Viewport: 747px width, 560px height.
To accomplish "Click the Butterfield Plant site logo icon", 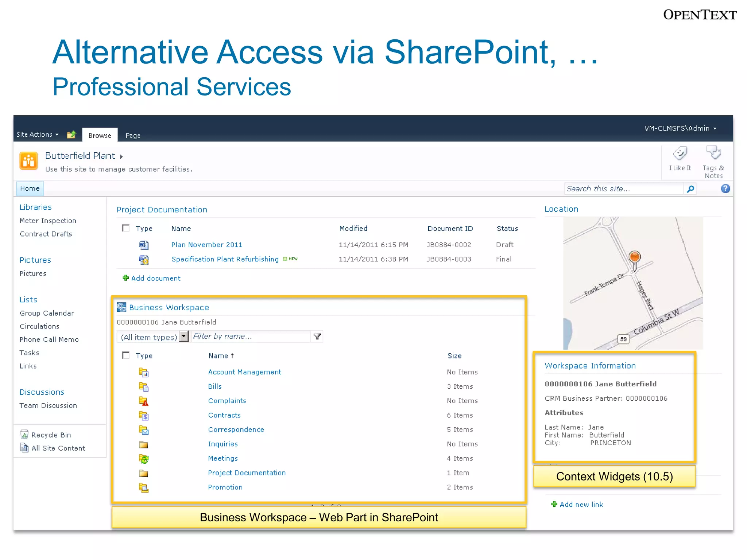I will tap(28, 161).
